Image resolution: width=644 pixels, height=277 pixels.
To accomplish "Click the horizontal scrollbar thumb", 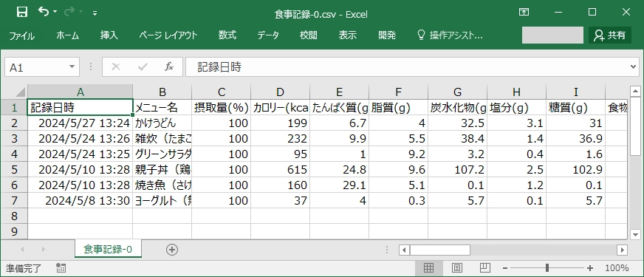I will click(440, 250).
